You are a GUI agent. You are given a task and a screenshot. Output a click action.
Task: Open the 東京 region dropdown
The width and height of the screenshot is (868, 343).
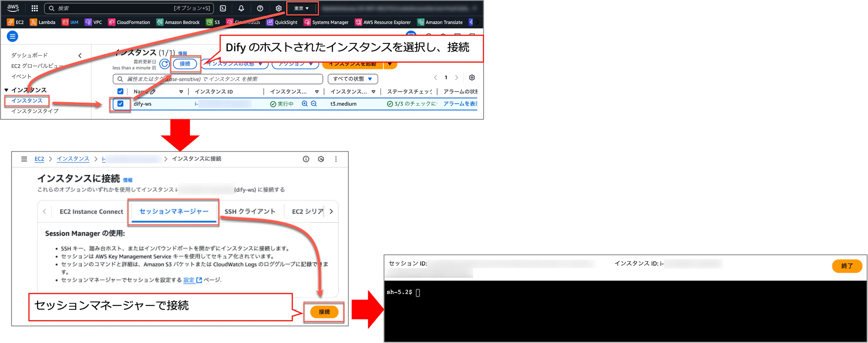point(302,8)
